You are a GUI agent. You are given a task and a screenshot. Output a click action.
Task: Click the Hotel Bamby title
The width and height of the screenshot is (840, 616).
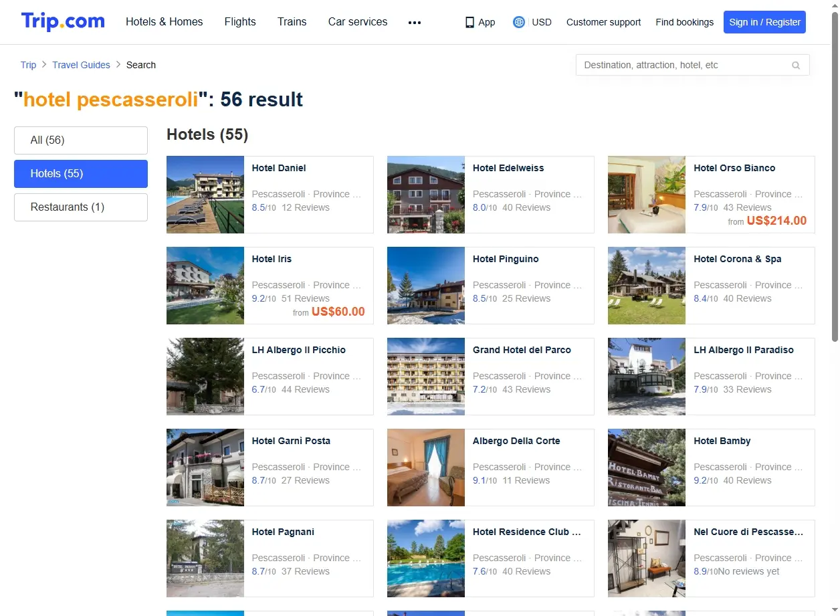(722, 441)
